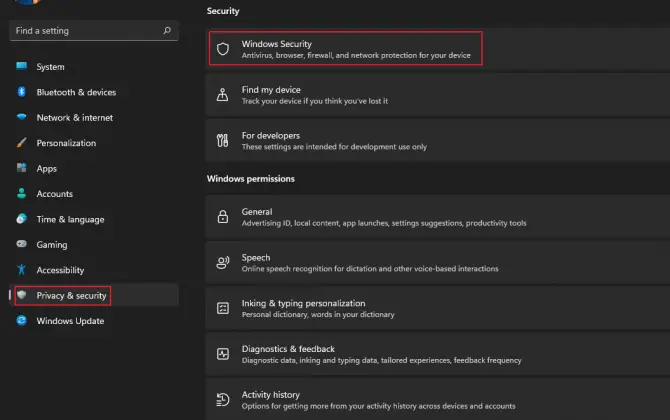Screen dimensions: 670x420
Task: Click the Speech person-speaking icon
Action: [223, 262]
